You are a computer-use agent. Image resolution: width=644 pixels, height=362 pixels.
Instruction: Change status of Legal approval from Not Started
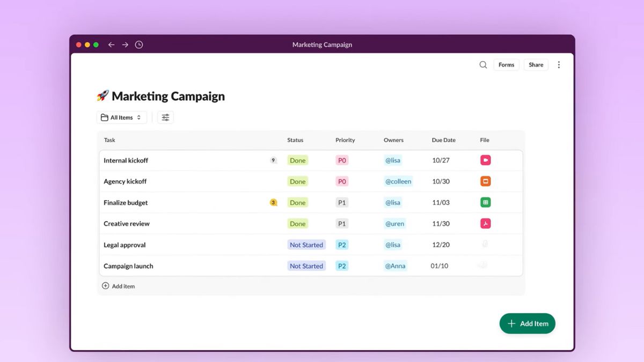[x=306, y=245]
